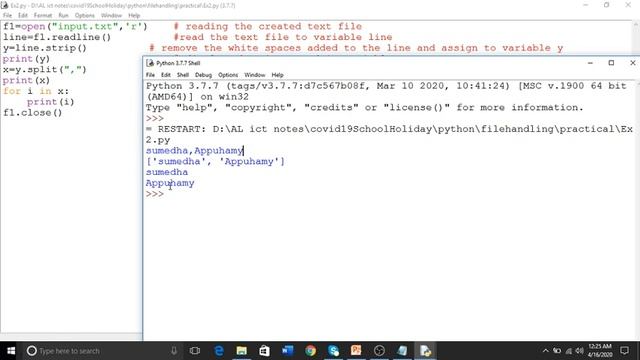Viewport: 640px width, 360px height.
Task: Open File menu in Python Shell
Action: click(150, 75)
